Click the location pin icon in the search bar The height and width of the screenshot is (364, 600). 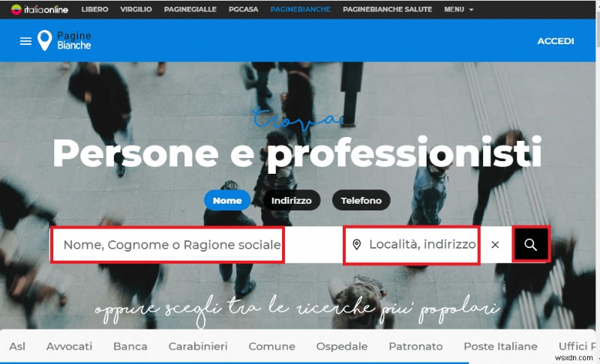click(357, 244)
